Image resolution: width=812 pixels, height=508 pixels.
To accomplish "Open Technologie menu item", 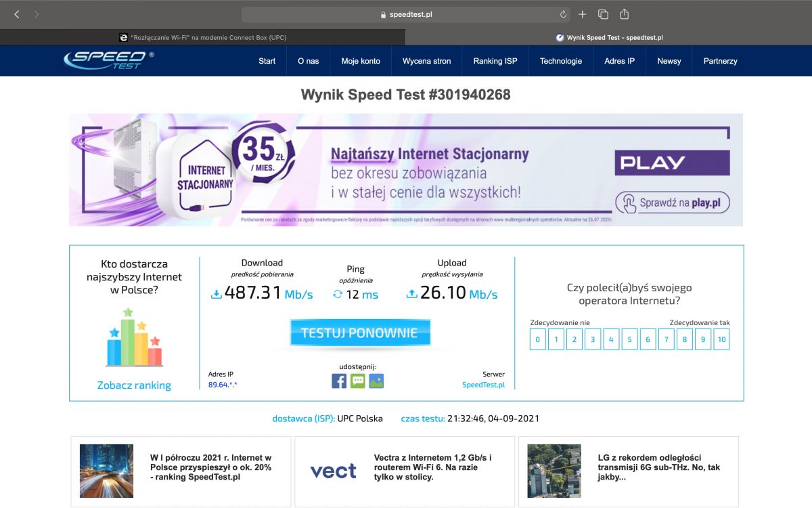I will [561, 61].
